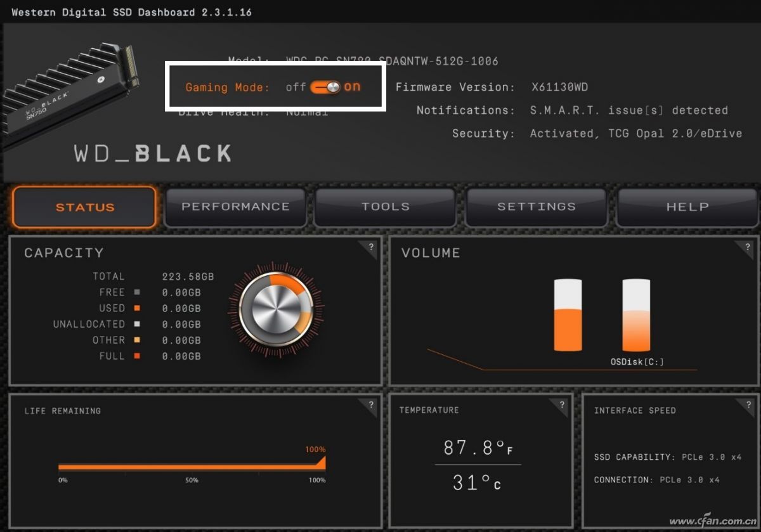Click the "Firmware Version:" label
This screenshot has height=532, width=761.
[x=455, y=87]
